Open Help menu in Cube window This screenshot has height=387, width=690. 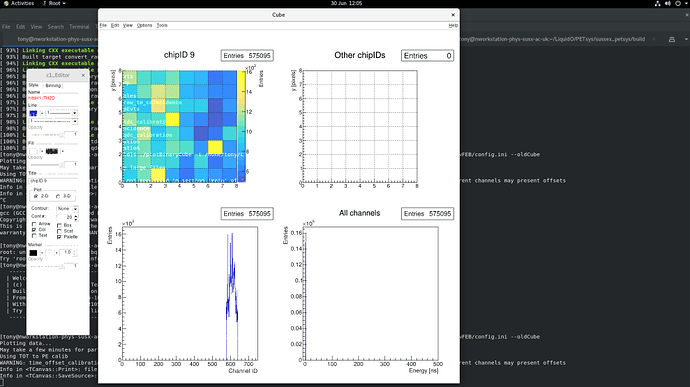click(x=453, y=26)
